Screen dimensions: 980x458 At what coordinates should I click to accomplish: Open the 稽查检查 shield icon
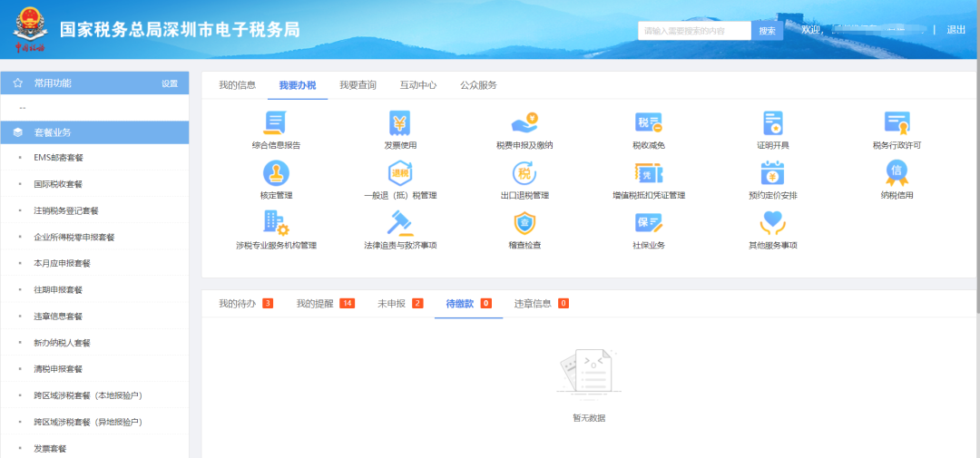click(x=524, y=223)
